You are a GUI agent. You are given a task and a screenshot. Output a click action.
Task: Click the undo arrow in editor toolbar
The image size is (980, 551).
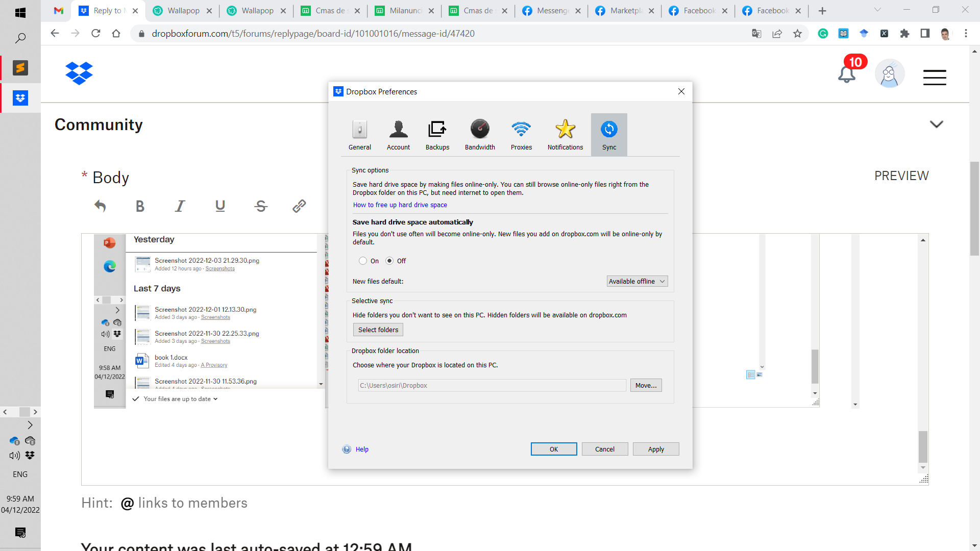click(100, 206)
